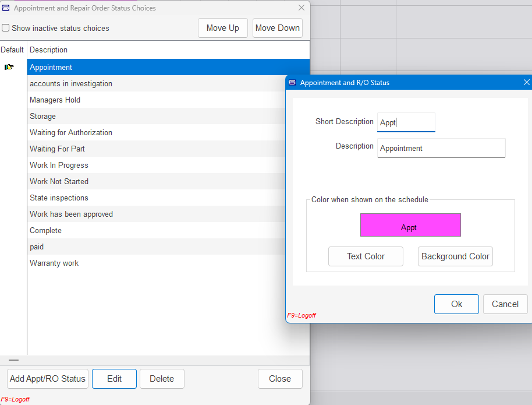Choose the Work In Progress status

click(59, 165)
